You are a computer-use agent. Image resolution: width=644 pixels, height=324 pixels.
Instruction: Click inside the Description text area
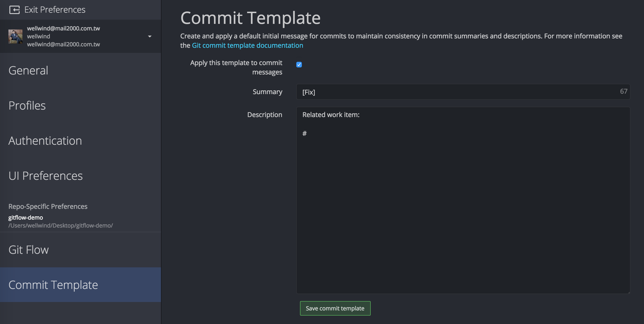463,200
